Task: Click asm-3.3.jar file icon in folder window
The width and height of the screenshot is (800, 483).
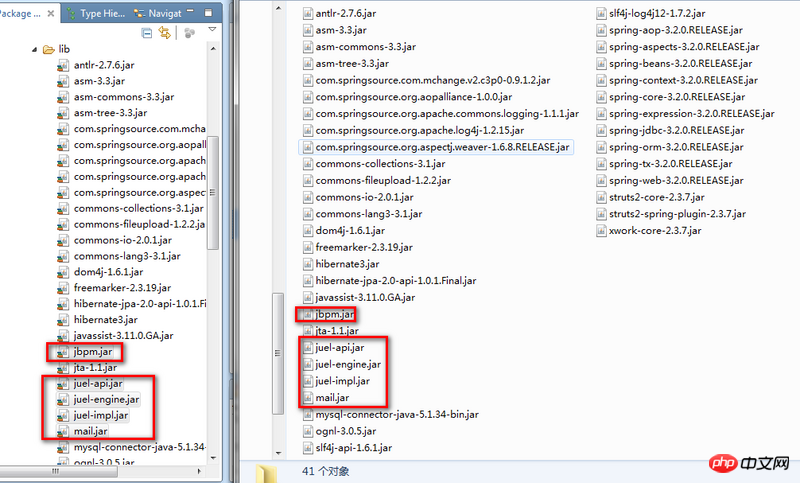Action: pyautogui.click(x=308, y=31)
